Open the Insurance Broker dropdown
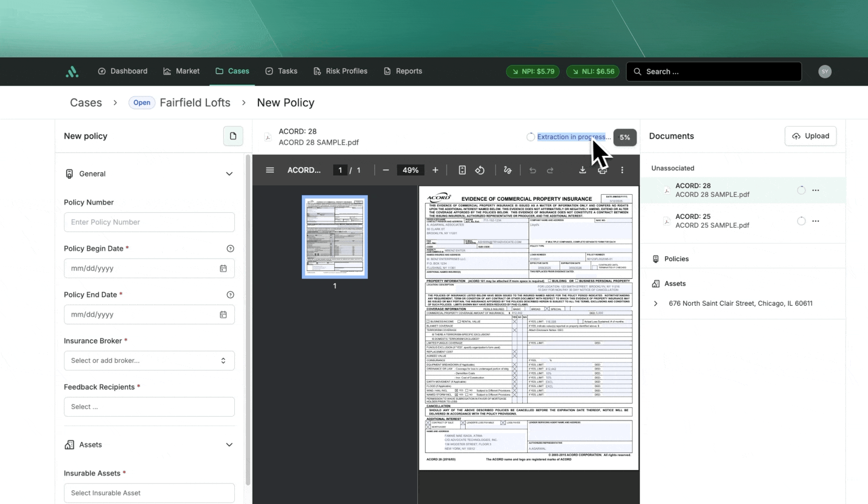Screen dimensions: 868x504 tap(149, 361)
